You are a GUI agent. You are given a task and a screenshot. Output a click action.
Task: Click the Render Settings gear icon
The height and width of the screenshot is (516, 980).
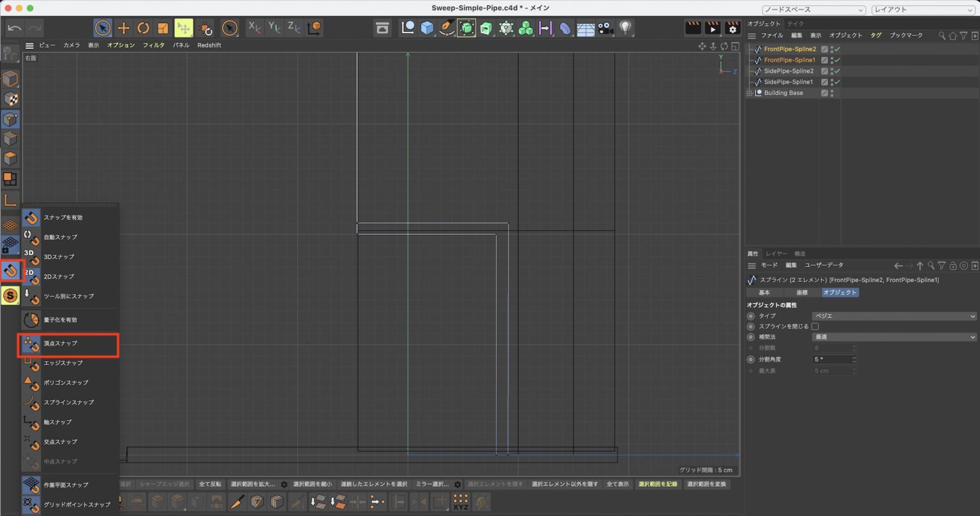point(731,28)
